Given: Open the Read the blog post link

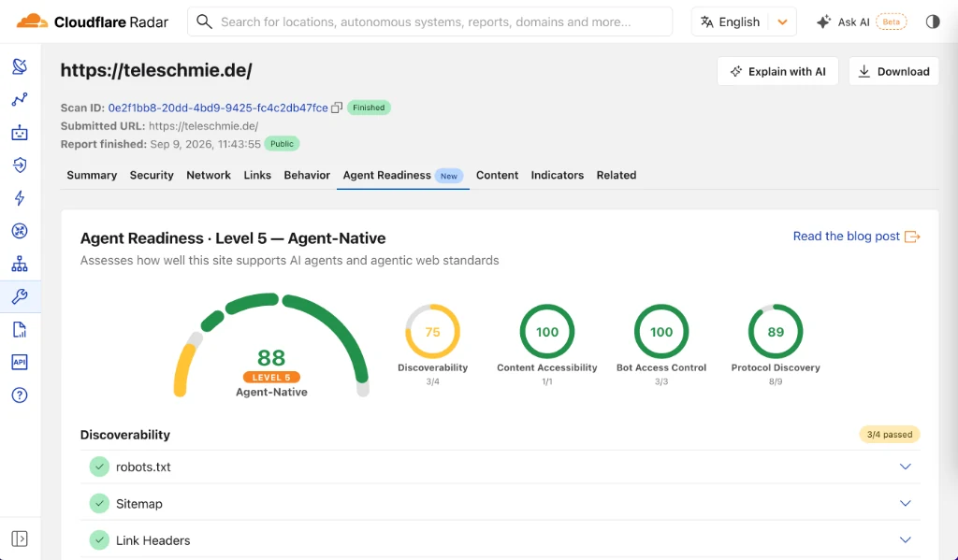Looking at the screenshot, I should pos(846,237).
